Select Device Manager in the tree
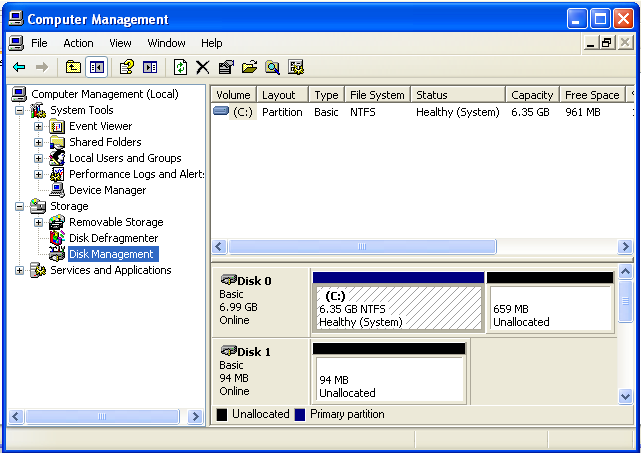Screen dimensions: 641x453 107,190
